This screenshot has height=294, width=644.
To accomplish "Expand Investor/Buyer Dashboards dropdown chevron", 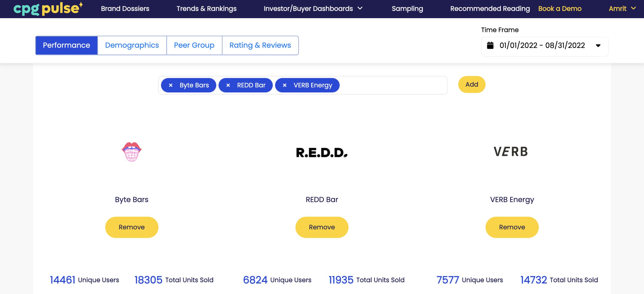I will click(360, 8).
